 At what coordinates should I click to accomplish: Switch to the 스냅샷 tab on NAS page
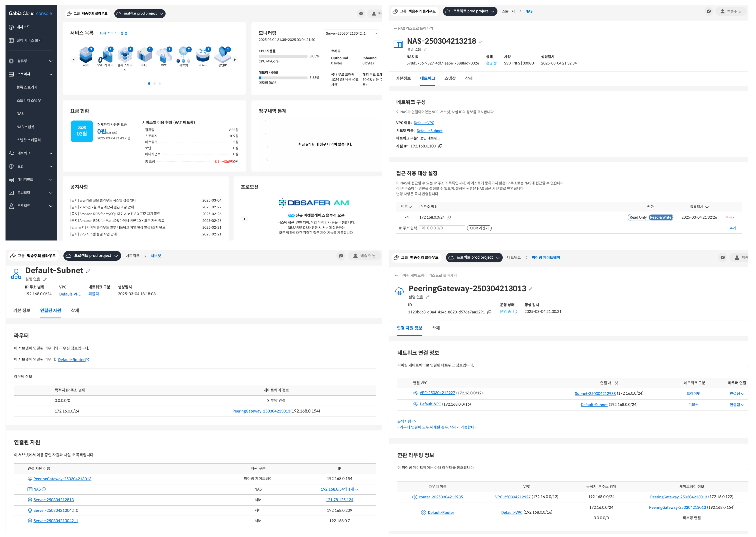pyautogui.click(x=450, y=78)
